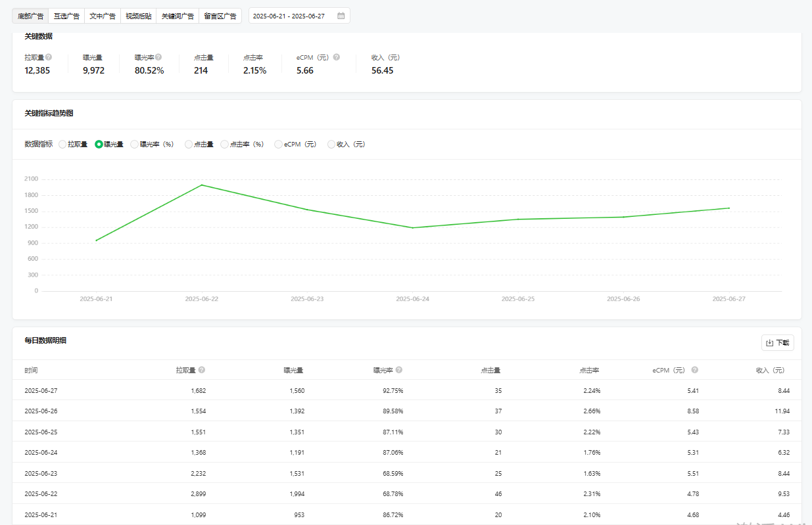Select the 2025-06-21 row date cell
812x525 pixels.
pyautogui.click(x=42, y=514)
